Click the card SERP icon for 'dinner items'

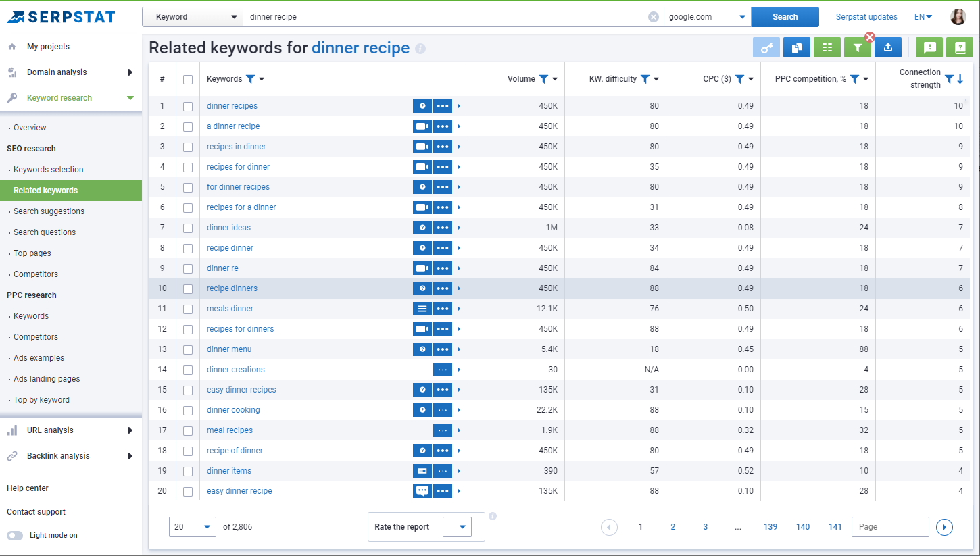422,471
